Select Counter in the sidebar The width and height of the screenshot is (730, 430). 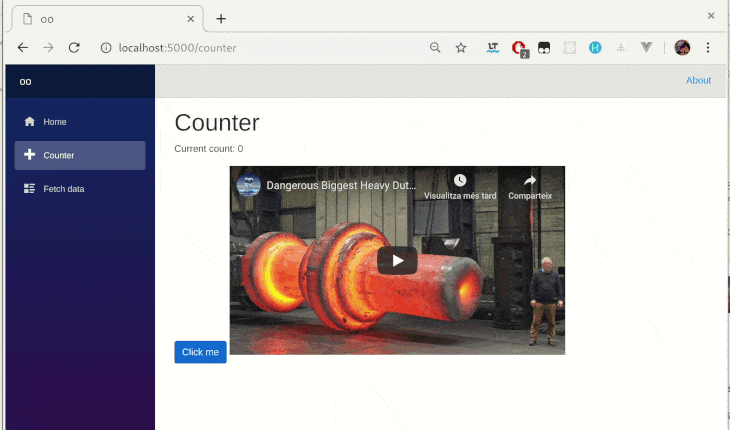pyautogui.click(x=80, y=155)
